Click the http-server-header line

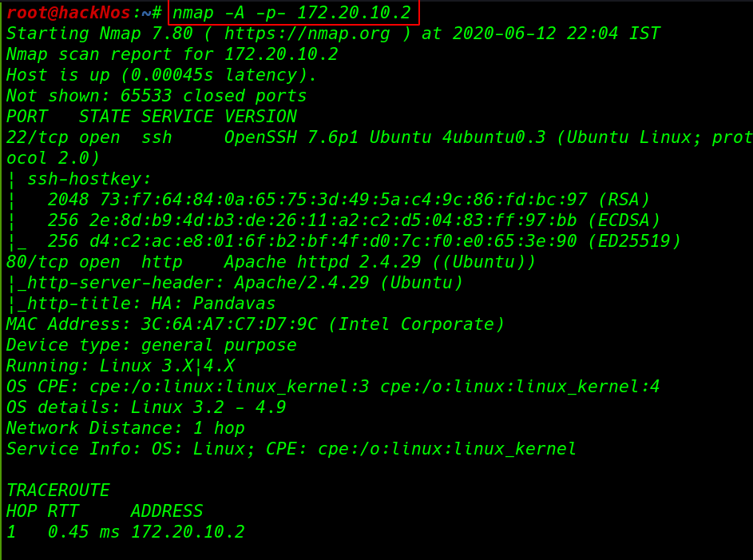(x=234, y=283)
